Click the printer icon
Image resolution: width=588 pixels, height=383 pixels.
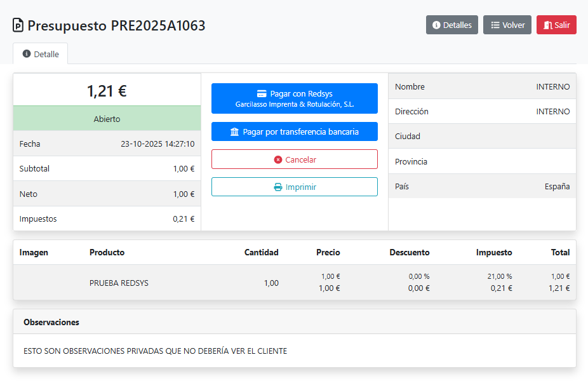(277, 187)
